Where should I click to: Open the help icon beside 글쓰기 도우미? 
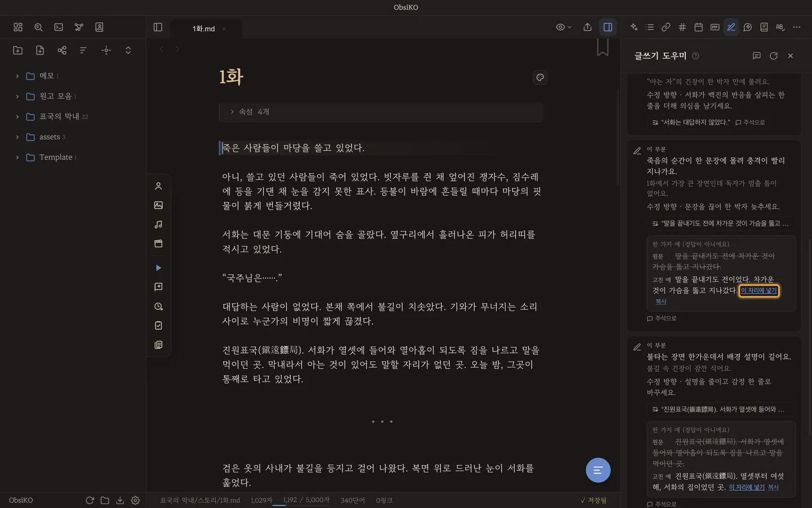click(x=696, y=56)
